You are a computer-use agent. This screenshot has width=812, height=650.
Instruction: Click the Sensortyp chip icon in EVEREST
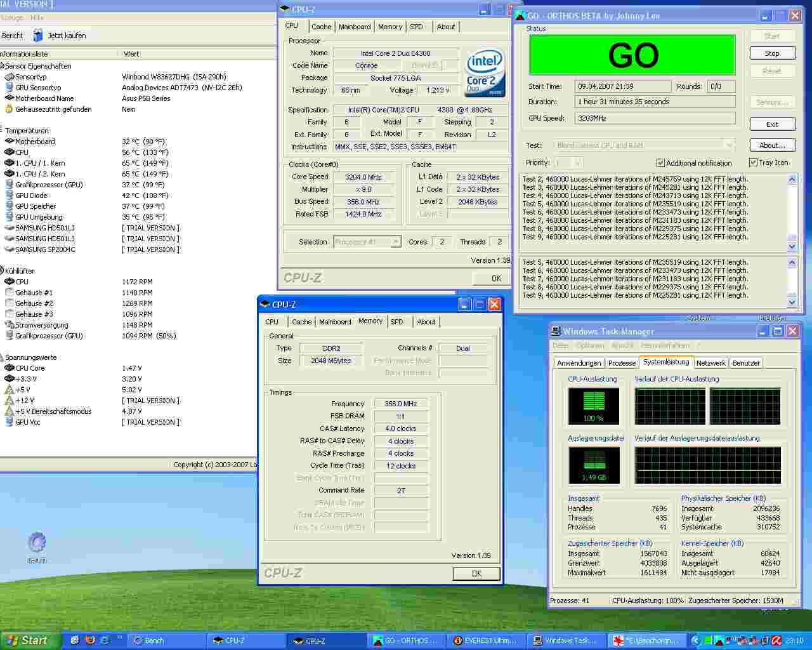9,77
